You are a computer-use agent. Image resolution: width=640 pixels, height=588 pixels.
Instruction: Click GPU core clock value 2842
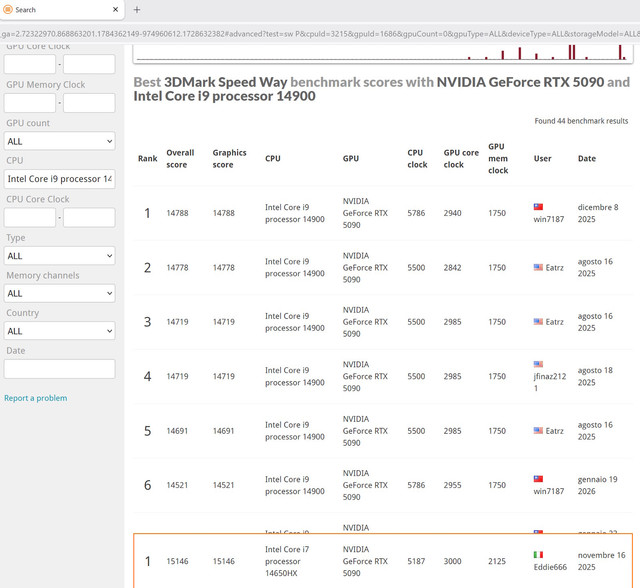pyautogui.click(x=452, y=268)
